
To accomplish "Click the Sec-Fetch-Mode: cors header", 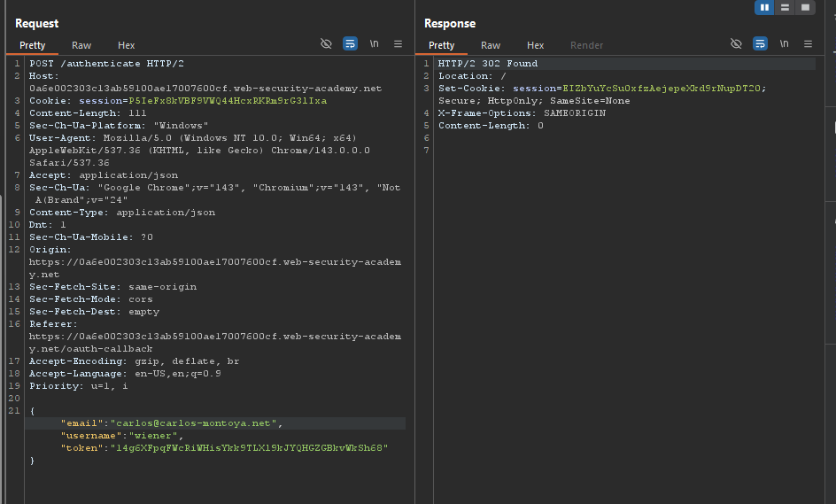I will coord(91,299).
